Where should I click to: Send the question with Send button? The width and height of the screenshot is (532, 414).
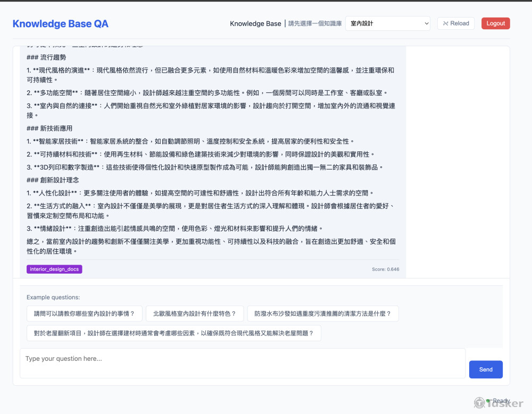click(x=485, y=369)
